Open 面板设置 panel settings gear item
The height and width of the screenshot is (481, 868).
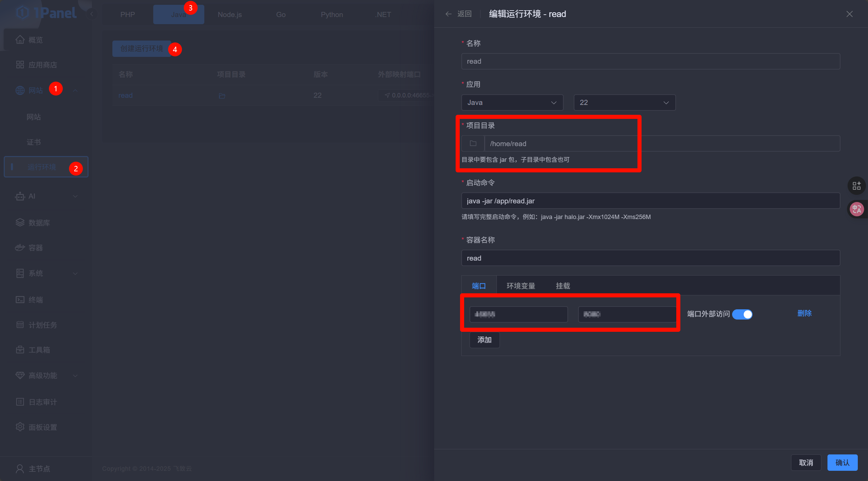[x=42, y=427]
